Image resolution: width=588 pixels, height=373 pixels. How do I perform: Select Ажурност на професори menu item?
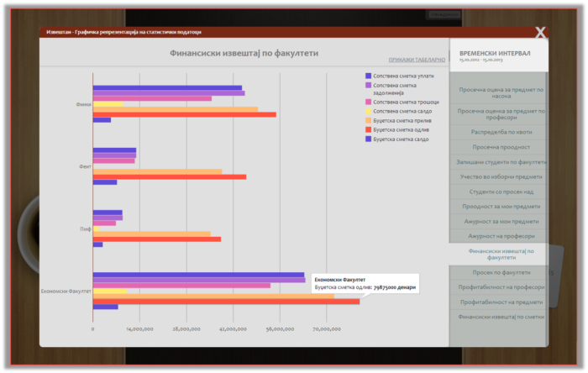(x=501, y=236)
